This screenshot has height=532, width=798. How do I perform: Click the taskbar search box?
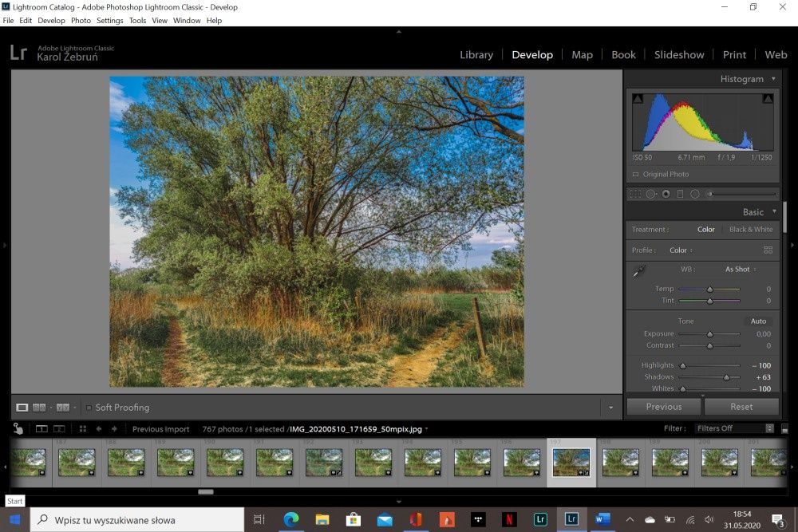pos(137,520)
